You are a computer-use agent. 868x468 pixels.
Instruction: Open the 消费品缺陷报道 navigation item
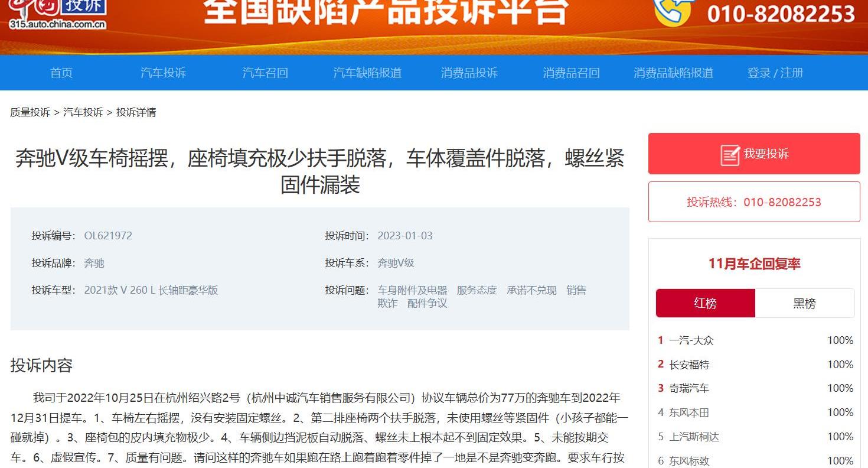pyautogui.click(x=673, y=73)
